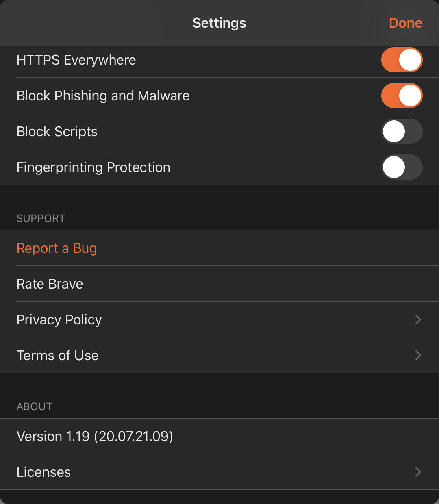
Task: Click the Version 1.19 row
Action: coord(95,437)
